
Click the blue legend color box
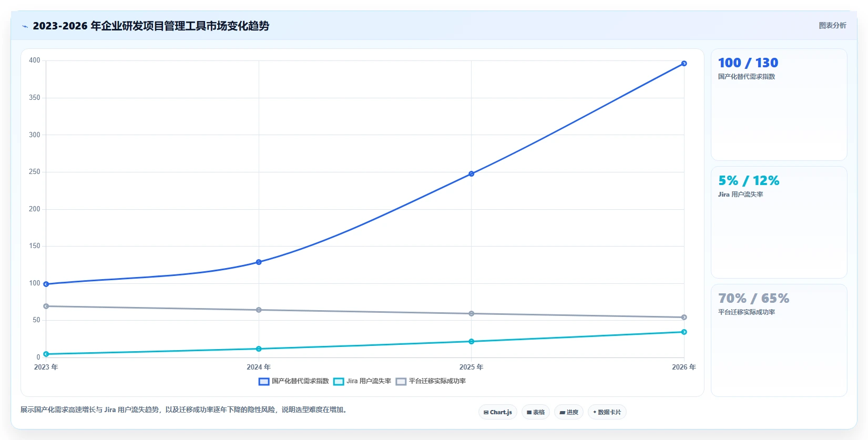tap(264, 381)
